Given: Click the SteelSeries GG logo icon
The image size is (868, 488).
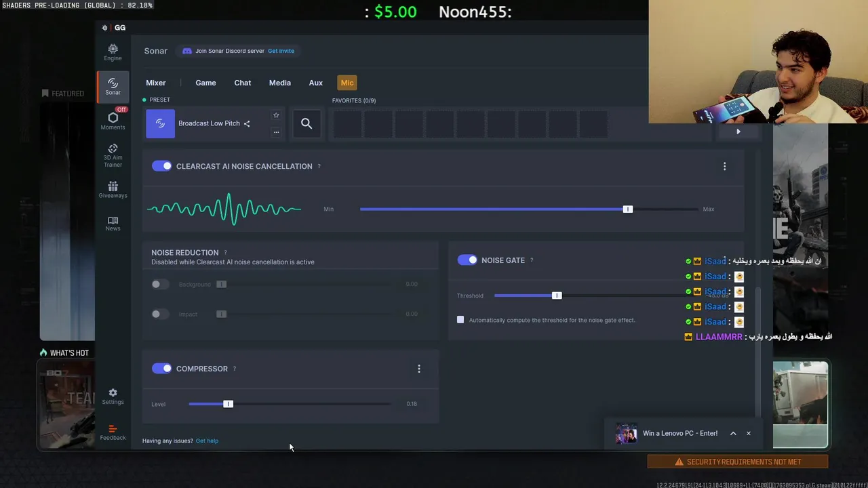Looking at the screenshot, I should pos(104,28).
